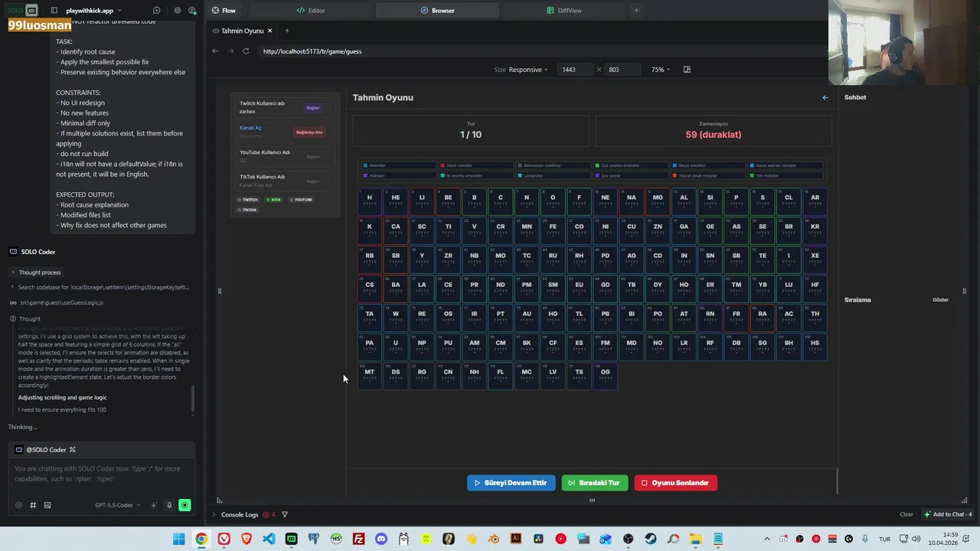This screenshot has width=980, height=551.
Task: Click the image attach icon
Action: point(47,505)
